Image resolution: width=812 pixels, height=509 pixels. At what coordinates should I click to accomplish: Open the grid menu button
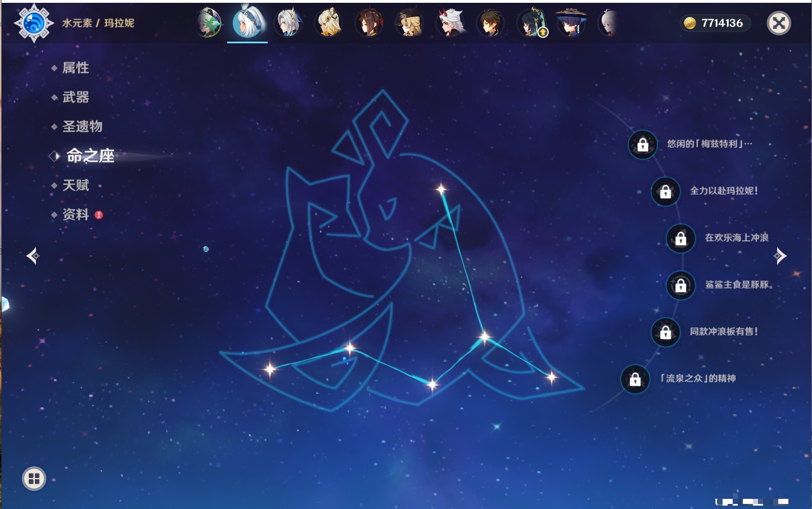click(34, 479)
